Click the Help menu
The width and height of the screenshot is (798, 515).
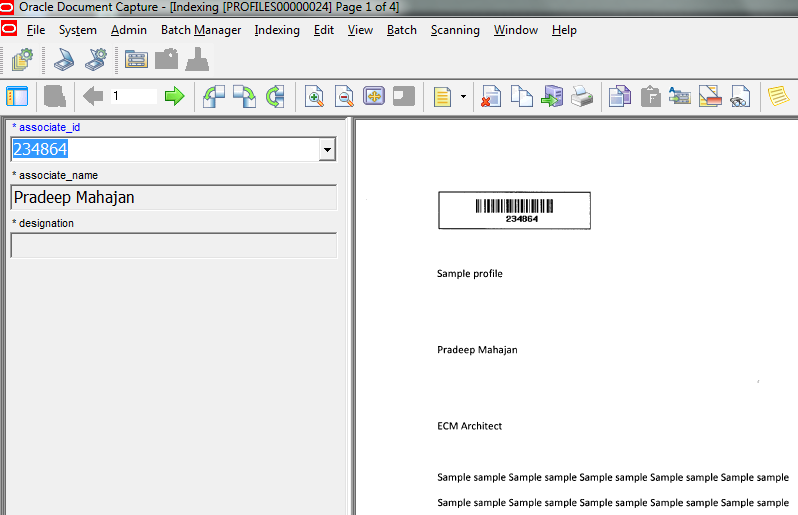click(x=564, y=30)
